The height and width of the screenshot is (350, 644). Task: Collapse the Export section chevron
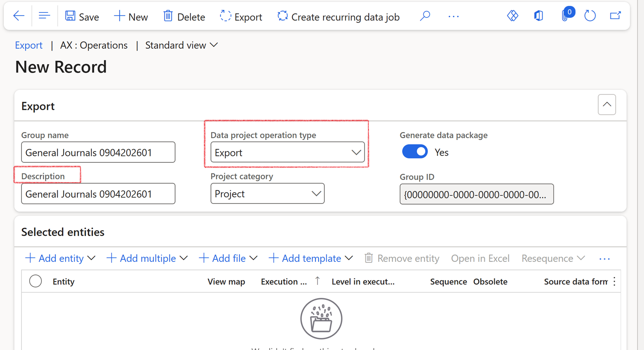(x=607, y=104)
